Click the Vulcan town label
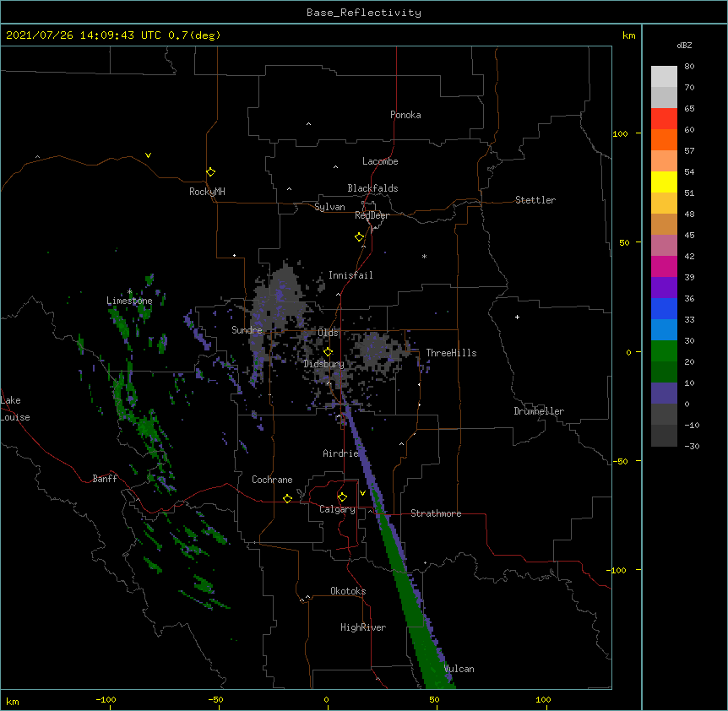This screenshot has height=711, width=728. (459, 669)
